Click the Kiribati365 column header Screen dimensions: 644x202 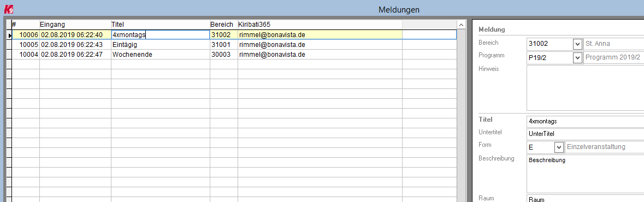[x=320, y=25]
